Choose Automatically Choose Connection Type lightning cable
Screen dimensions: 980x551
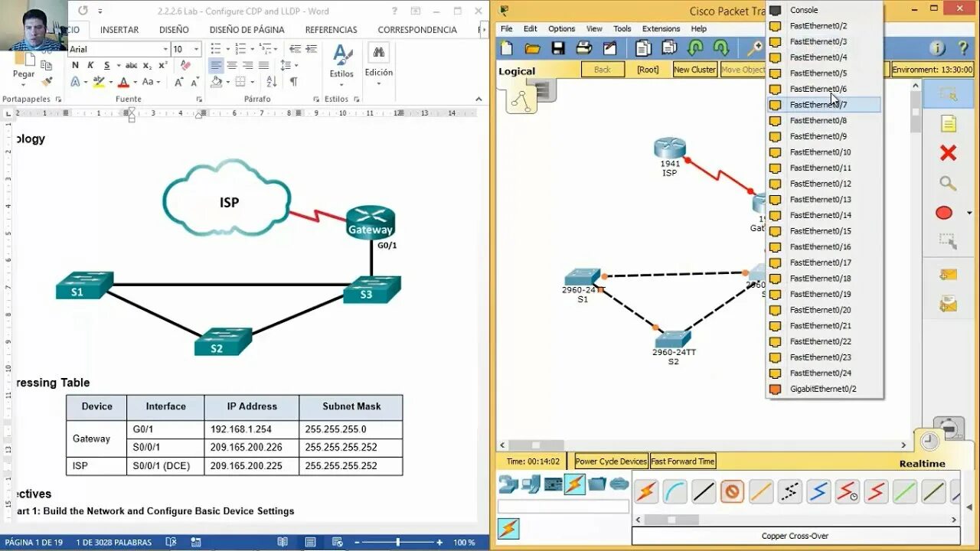coord(646,491)
